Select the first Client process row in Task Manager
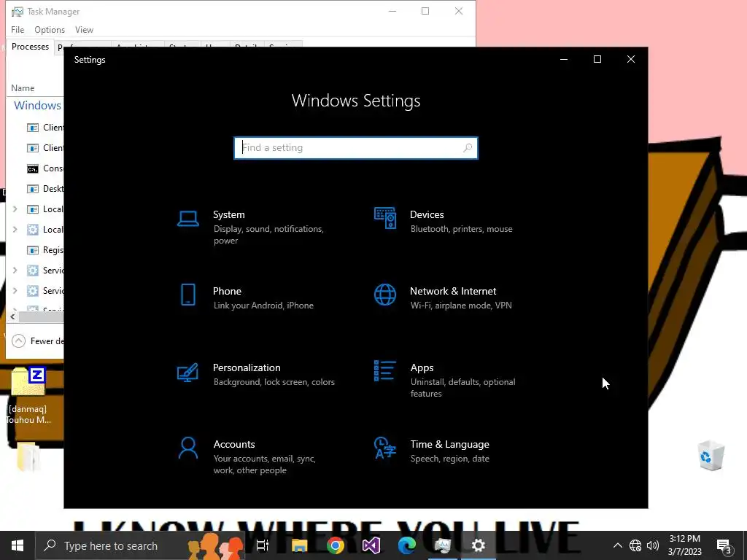 click(x=35, y=128)
